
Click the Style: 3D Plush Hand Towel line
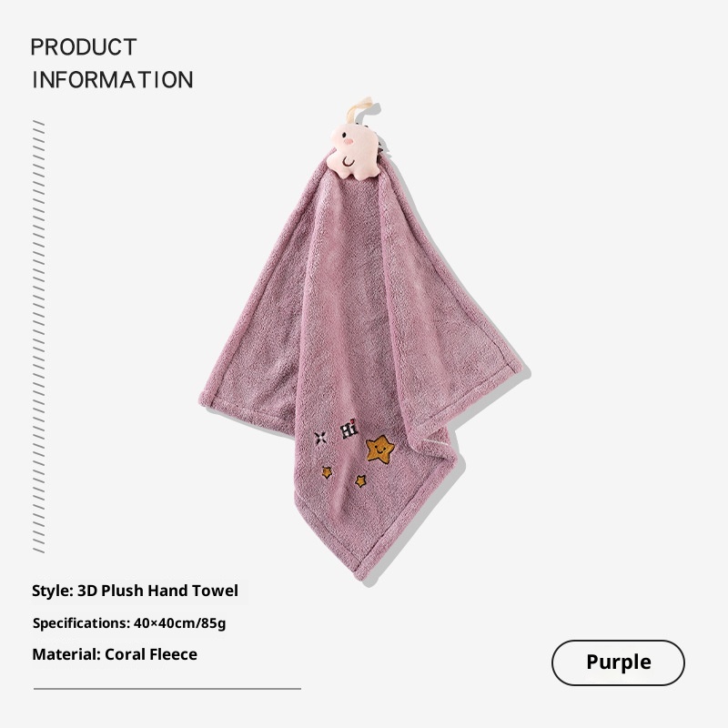pos(135,591)
